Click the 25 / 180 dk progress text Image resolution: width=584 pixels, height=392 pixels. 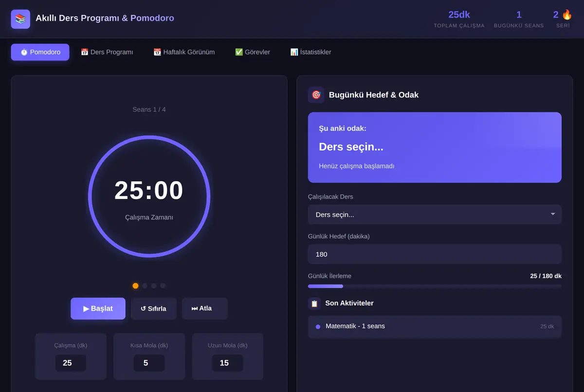coord(546,276)
